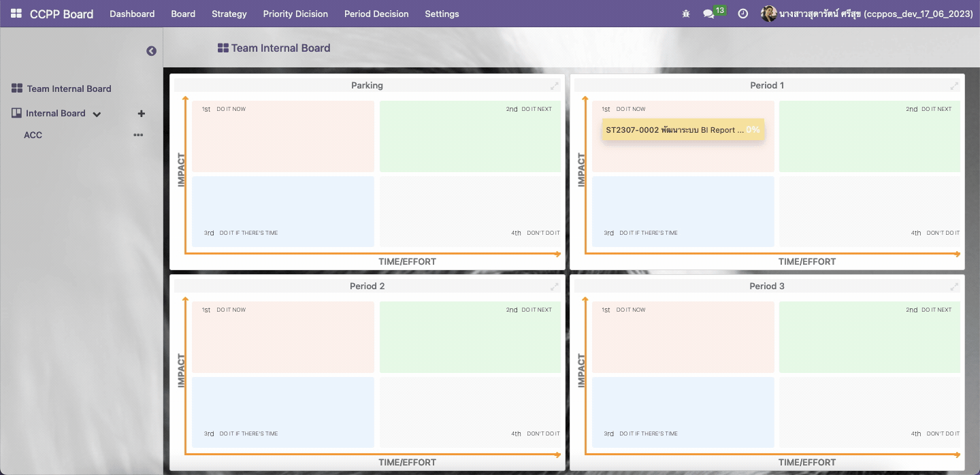Viewport: 980px width, 475px height.
Task: Open the ACC three-dot options menu
Action: point(138,135)
